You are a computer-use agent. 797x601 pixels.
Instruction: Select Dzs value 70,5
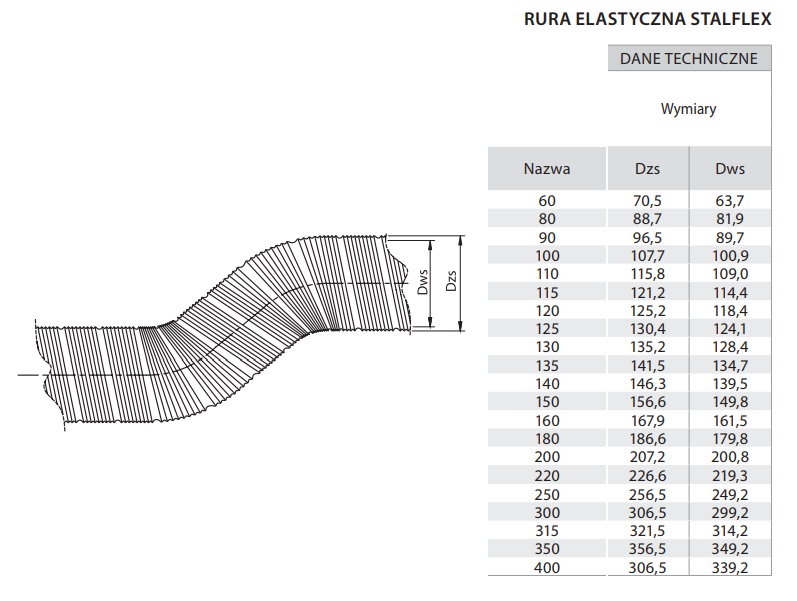648,201
